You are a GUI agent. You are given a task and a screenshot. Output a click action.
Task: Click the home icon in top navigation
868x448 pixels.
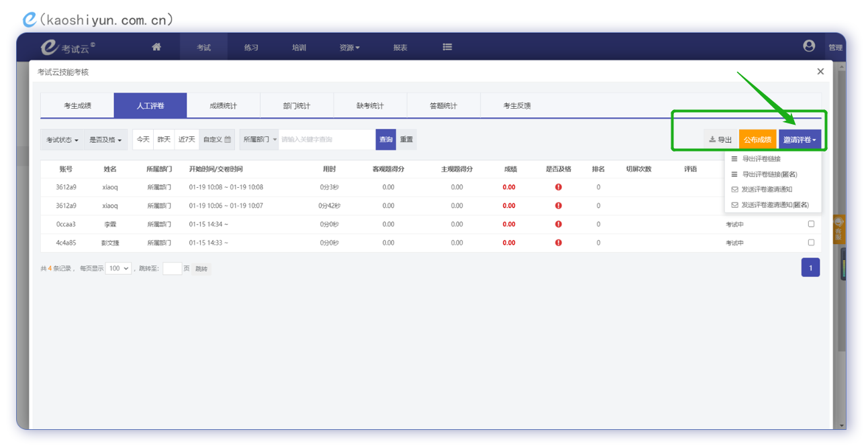coord(156,47)
